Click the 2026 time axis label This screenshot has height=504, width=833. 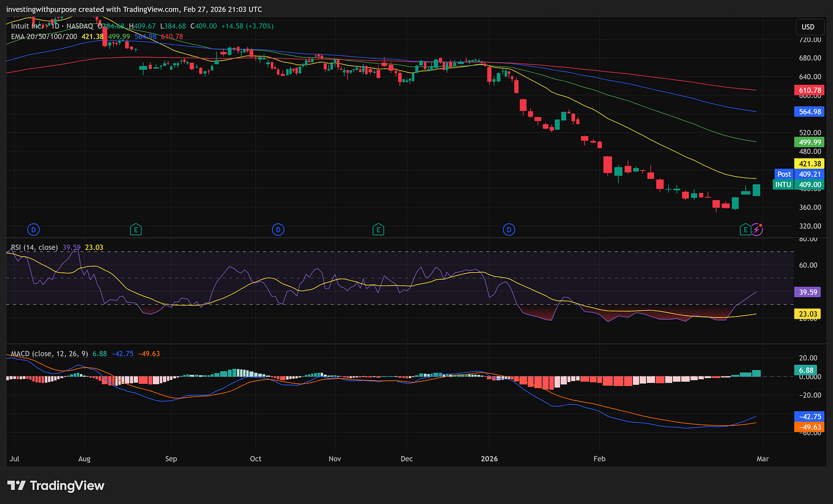[x=489, y=459]
